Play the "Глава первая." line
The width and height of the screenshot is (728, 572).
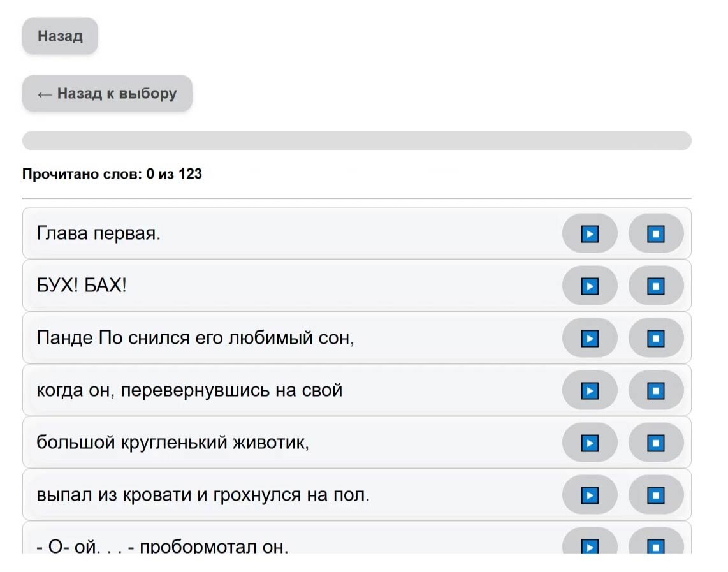point(590,234)
